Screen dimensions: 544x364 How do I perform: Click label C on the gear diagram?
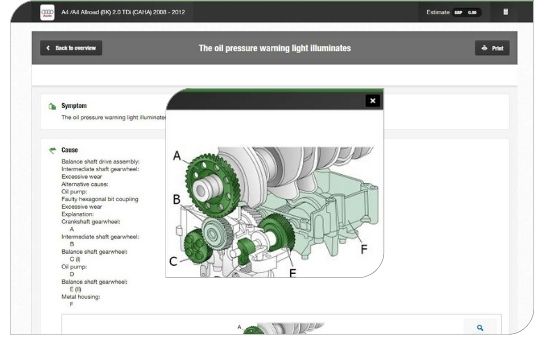pyautogui.click(x=173, y=261)
